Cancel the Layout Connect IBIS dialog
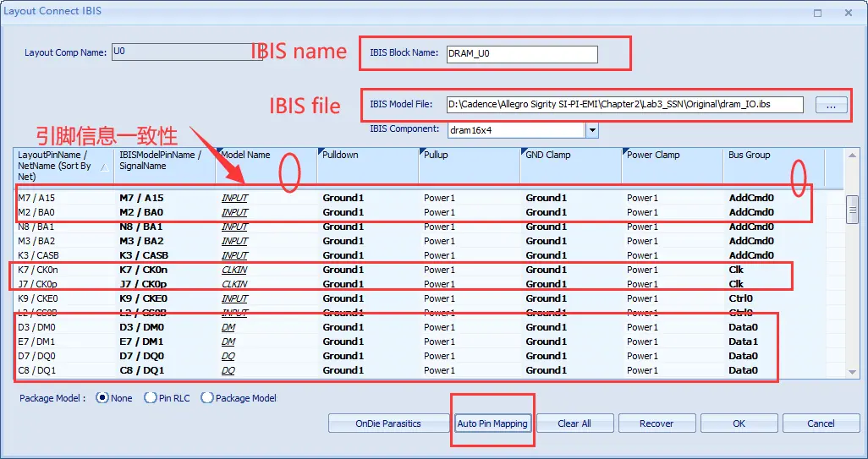Image resolution: width=868 pixels, height=459 pixels. tap(821, 423)
